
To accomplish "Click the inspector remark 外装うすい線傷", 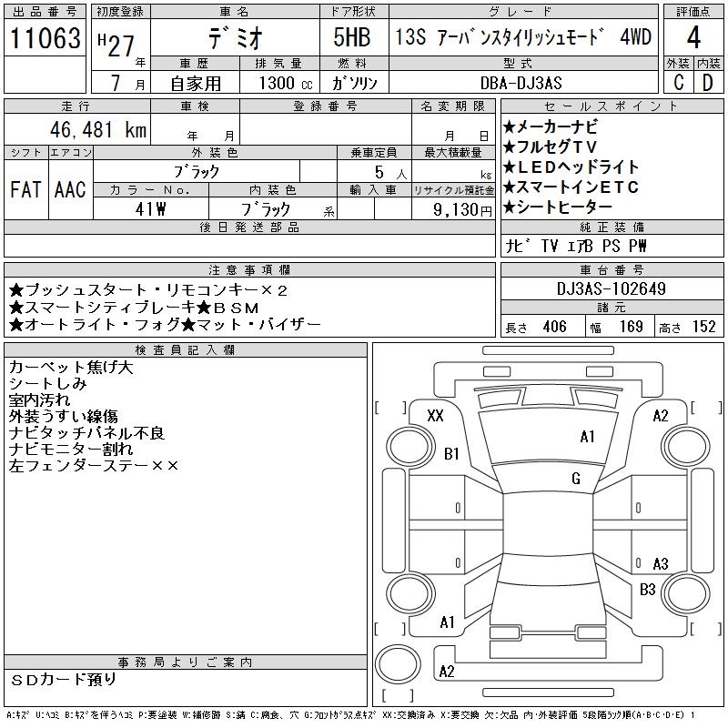I will point(63,417).
